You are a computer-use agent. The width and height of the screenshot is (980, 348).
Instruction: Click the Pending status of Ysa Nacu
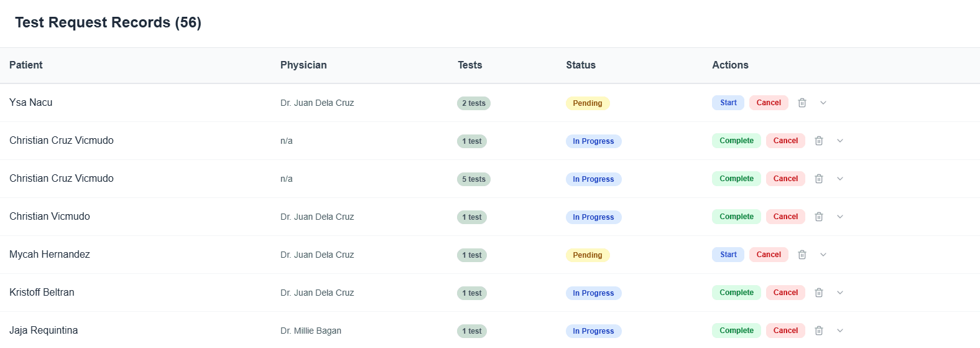(x=588, y=103)
